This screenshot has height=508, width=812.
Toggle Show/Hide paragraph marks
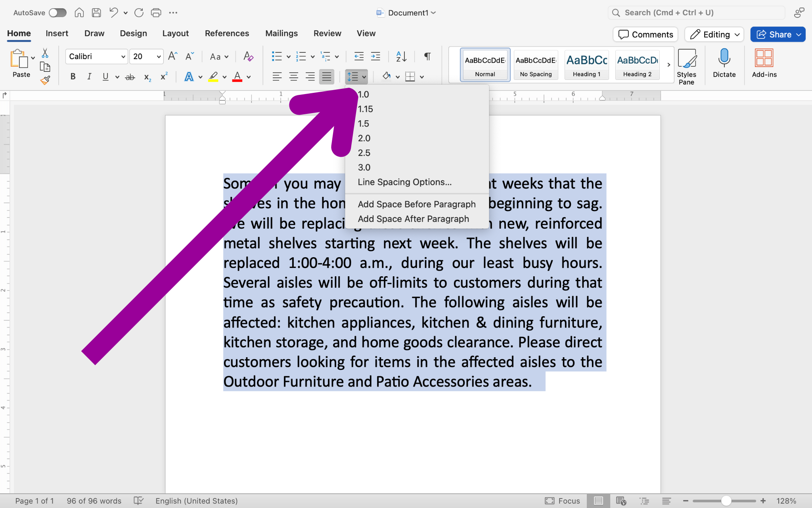427,56
